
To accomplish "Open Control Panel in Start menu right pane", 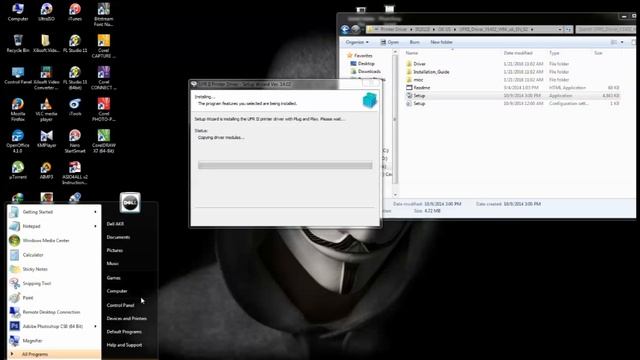I will click(x=120, y=305).
